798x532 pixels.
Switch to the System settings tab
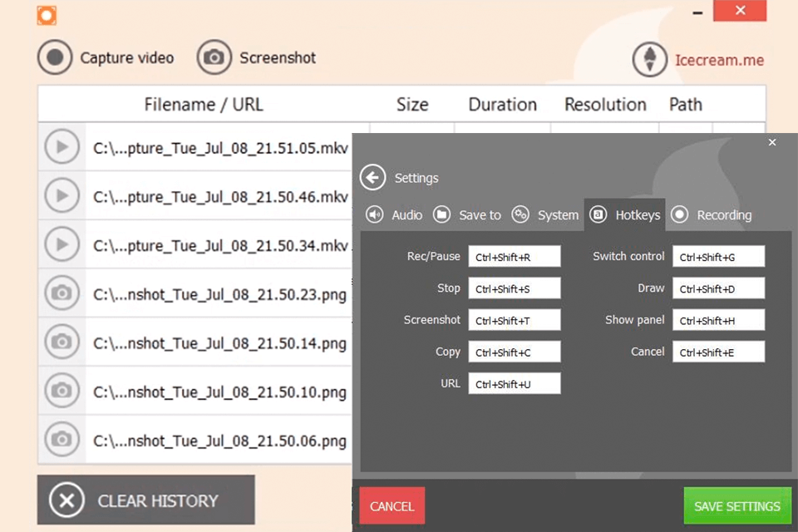point(545,214)
